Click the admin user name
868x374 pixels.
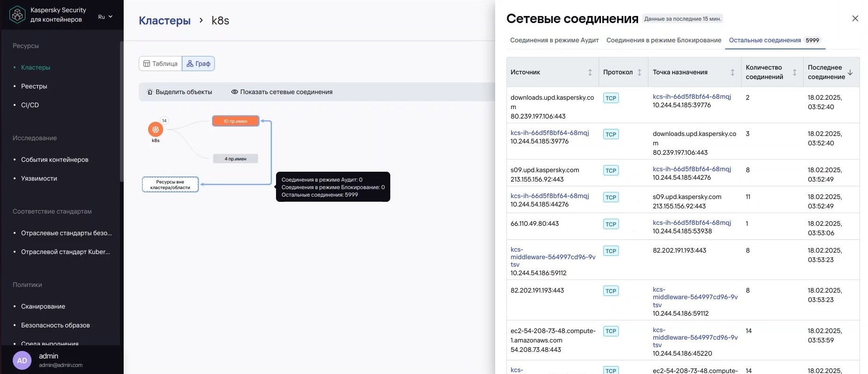point(48,356)
